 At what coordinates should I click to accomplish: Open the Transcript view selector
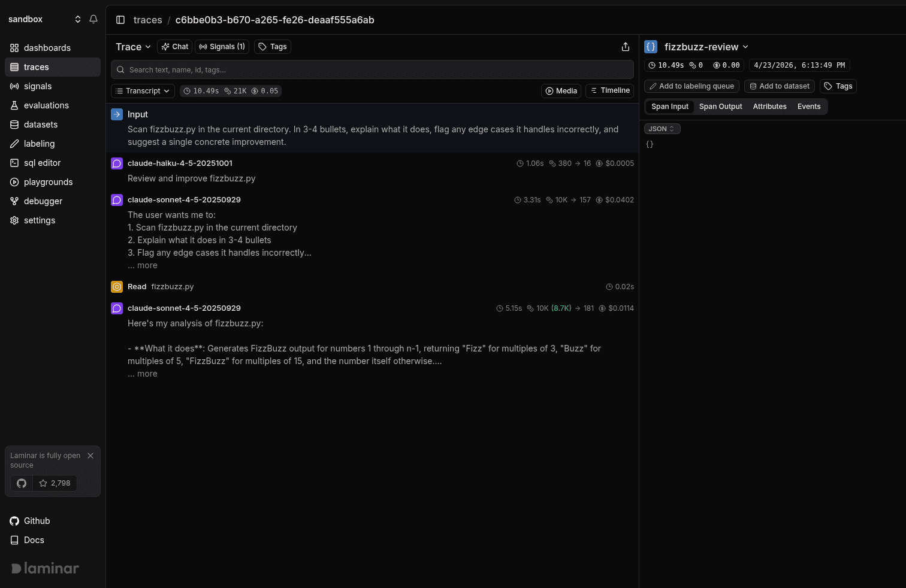point(143,91)
